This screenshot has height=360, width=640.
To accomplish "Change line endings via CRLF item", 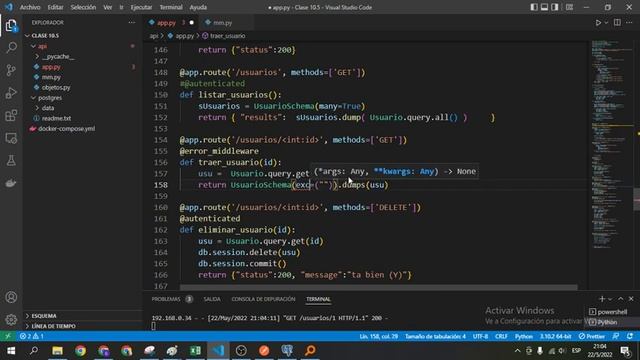I will 501,336.
